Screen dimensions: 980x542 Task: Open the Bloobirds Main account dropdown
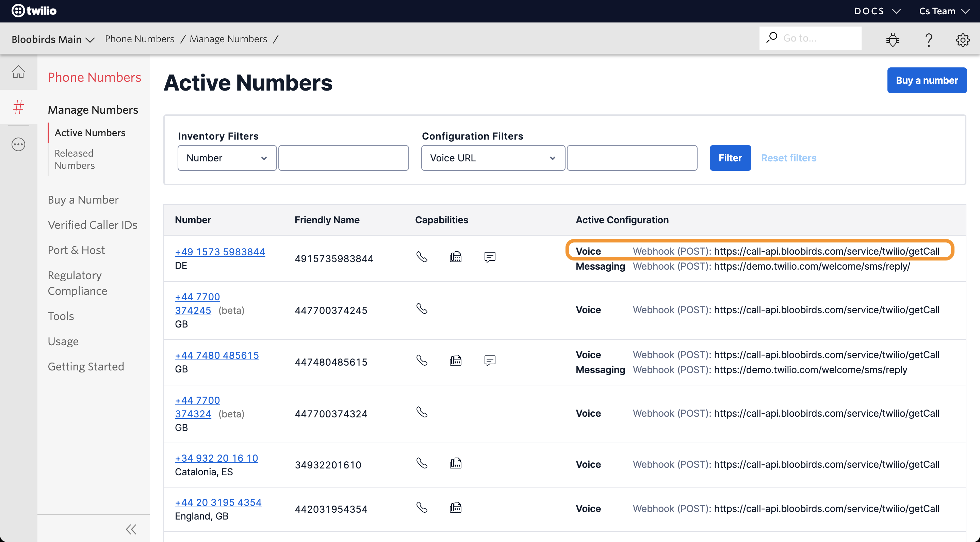click(x=53, y=39)
